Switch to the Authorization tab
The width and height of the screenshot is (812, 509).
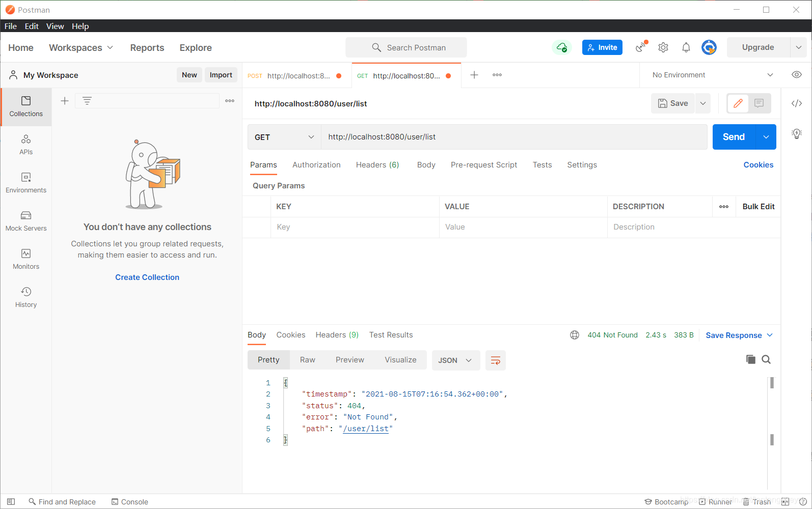316,165
